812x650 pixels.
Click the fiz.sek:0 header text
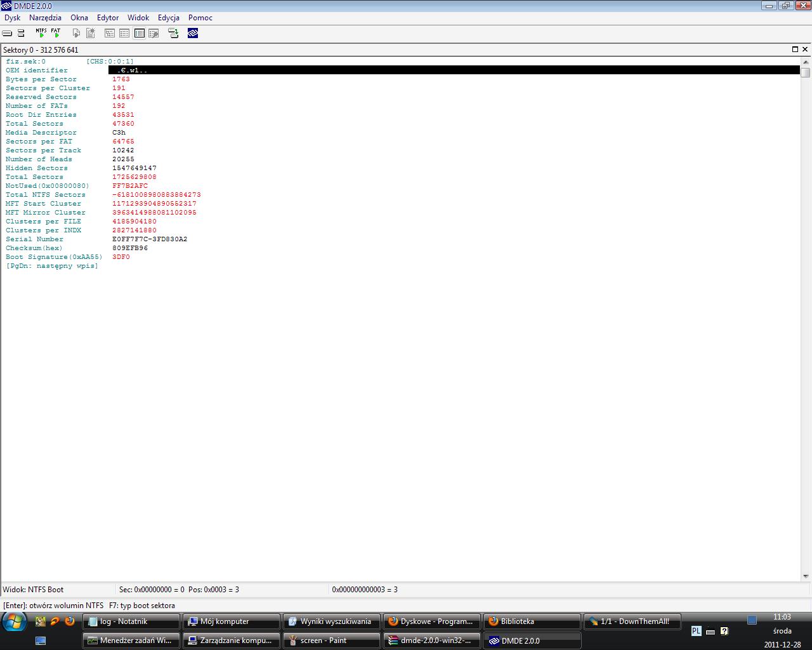26,62
